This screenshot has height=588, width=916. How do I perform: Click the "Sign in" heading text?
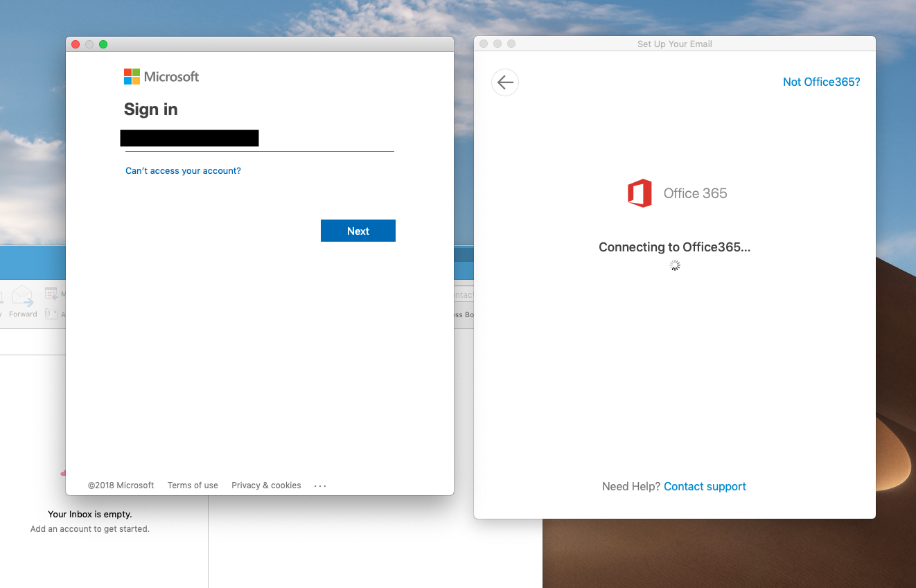click(151, 109)
